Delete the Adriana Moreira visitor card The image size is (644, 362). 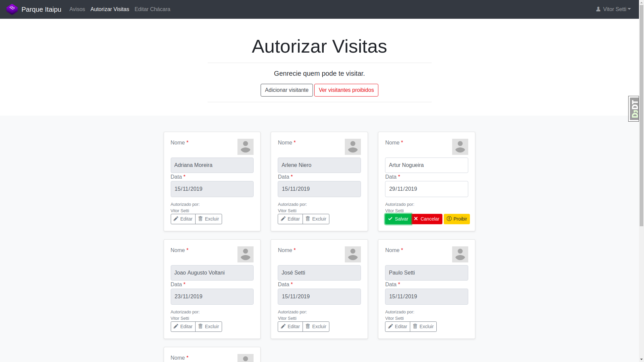[x=209, y=219]
